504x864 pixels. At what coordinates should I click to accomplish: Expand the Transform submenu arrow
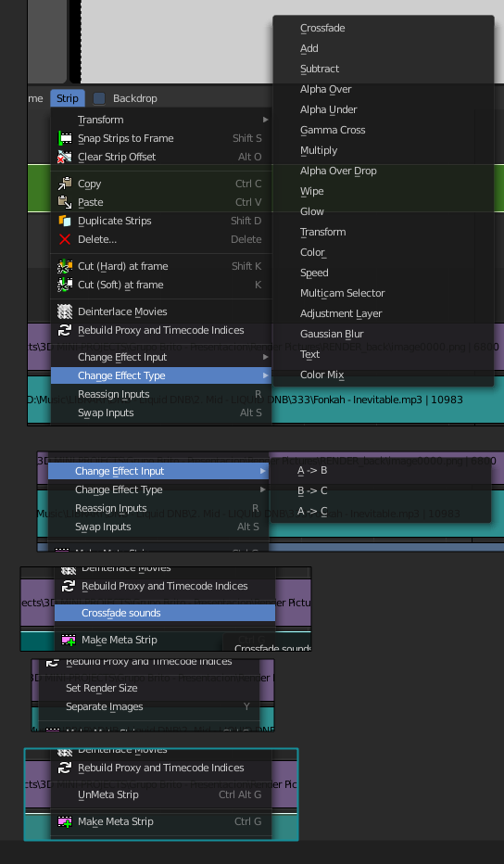tap(266, 120)
